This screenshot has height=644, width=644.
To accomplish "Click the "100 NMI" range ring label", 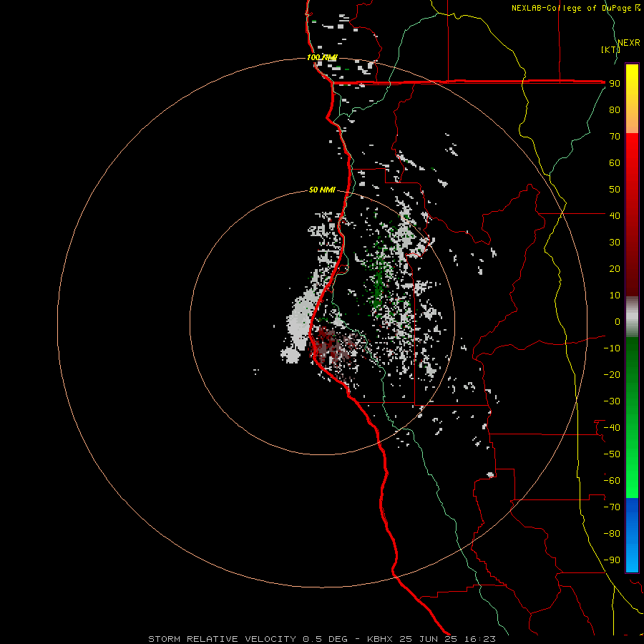I will [321, 57].
